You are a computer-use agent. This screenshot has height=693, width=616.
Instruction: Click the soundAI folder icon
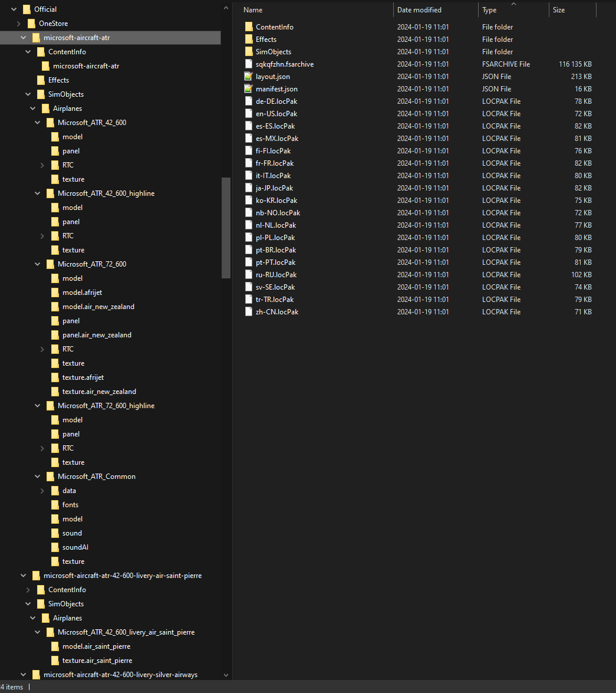[55, 547]
